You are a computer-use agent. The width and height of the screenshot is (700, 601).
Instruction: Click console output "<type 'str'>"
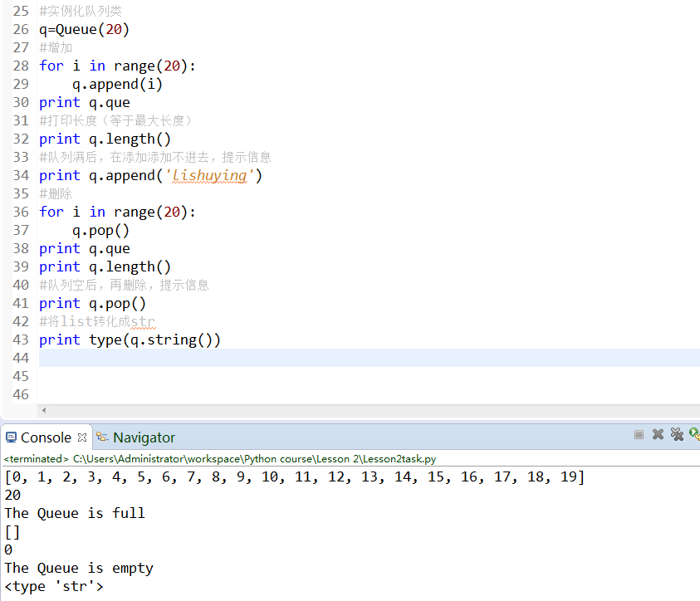point(54,587)
